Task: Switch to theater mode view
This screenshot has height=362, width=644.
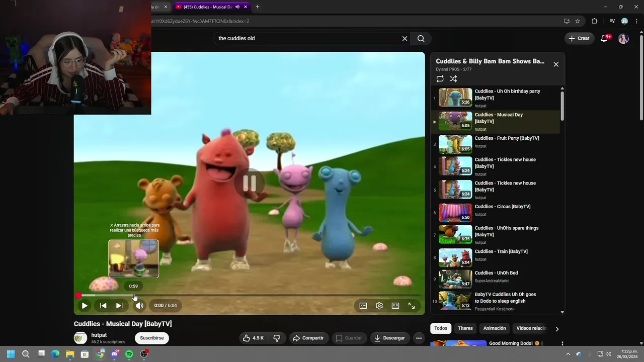Action: coord(395,306)
